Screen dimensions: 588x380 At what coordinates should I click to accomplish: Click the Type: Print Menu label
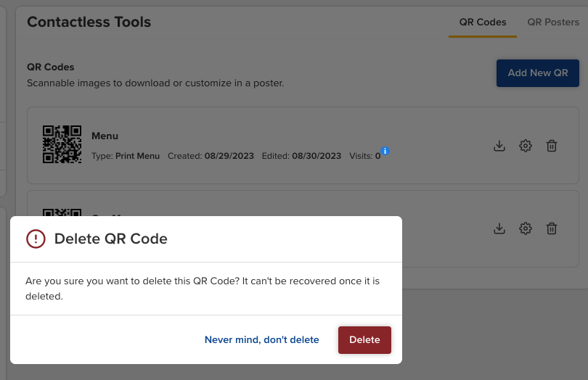coord(126,156)
